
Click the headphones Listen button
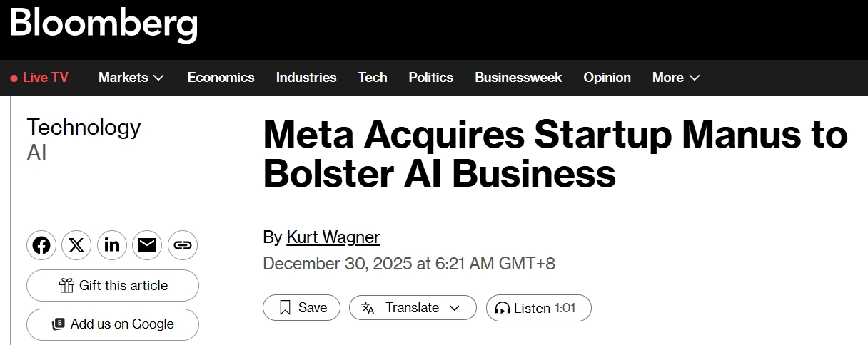(x=538, y=308)
